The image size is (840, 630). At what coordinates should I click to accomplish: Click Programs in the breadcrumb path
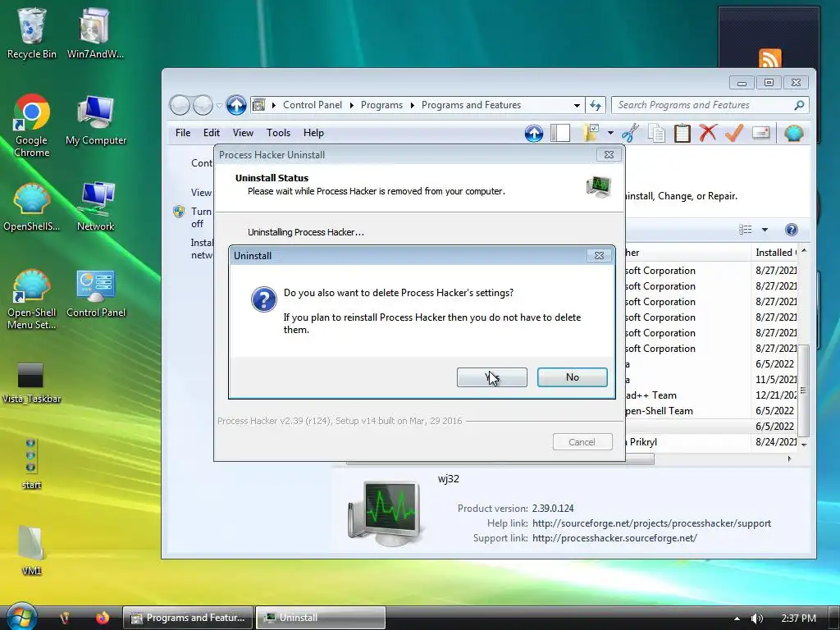tap(381, 105)
